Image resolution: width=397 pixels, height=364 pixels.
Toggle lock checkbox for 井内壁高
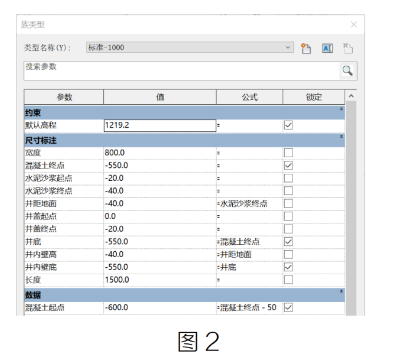(288, 254)
